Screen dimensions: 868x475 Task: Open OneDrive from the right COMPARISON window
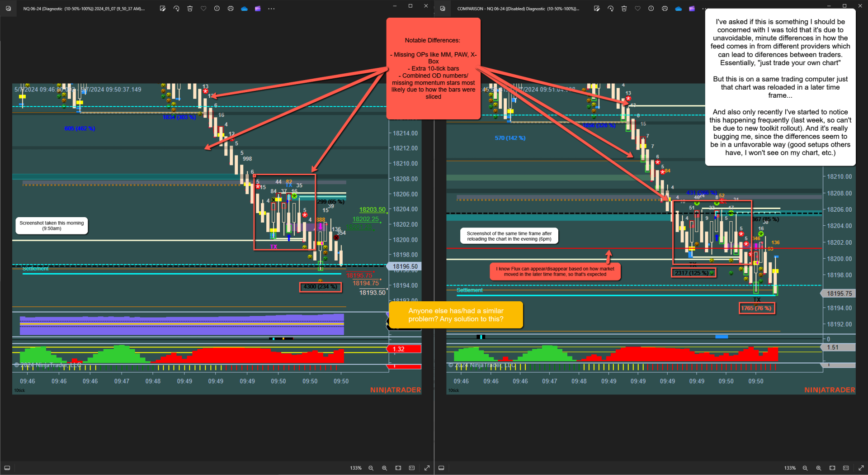click(x=678, y=9)
